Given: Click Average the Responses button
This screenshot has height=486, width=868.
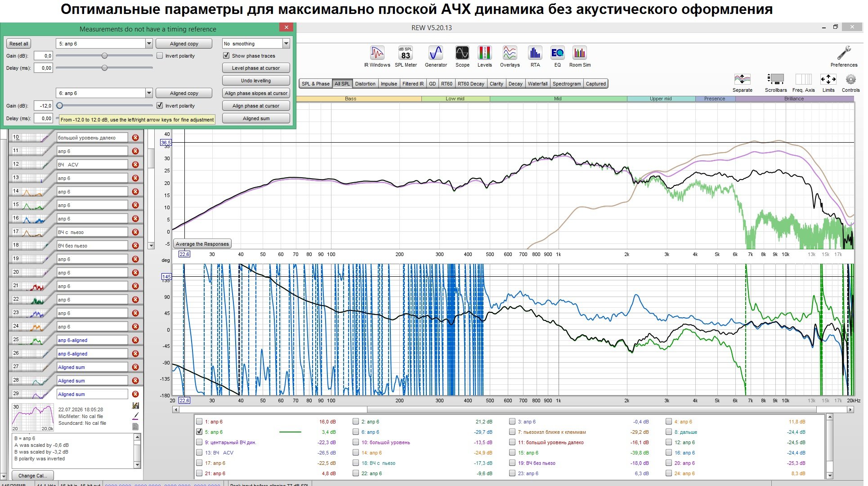Looking at the screenshot, I should point(202,244).
